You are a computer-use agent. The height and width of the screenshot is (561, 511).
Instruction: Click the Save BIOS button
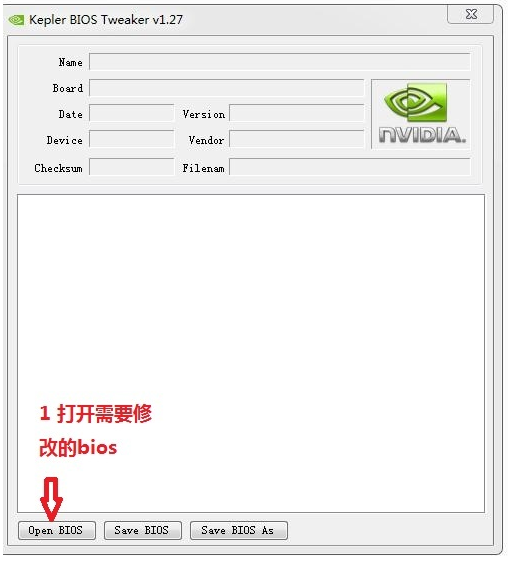(x=143, y=530)
